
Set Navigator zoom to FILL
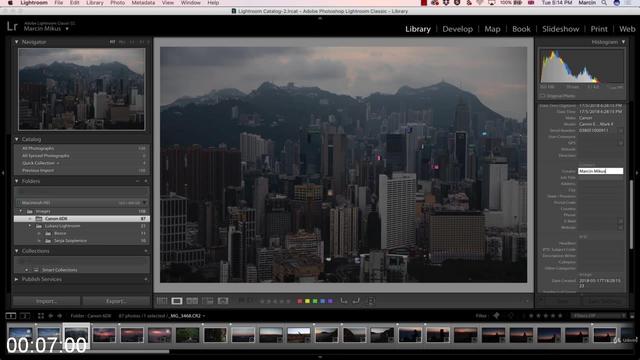(122, 42)
